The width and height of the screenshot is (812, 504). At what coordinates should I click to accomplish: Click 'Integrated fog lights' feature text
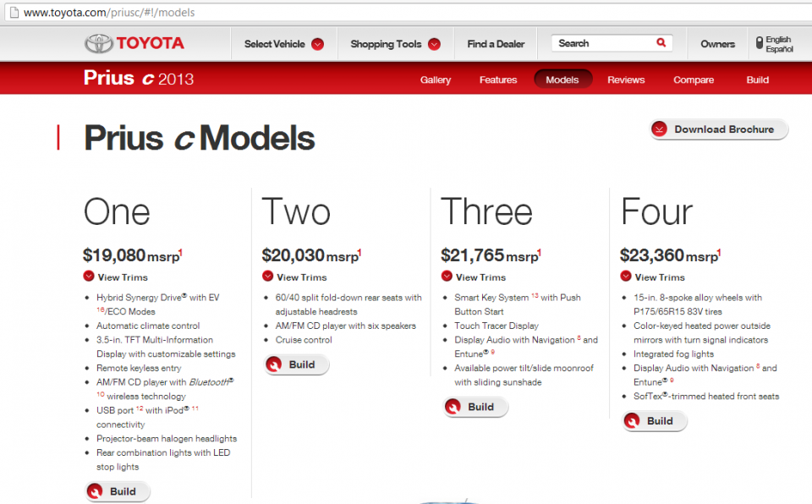coord(674,353)
